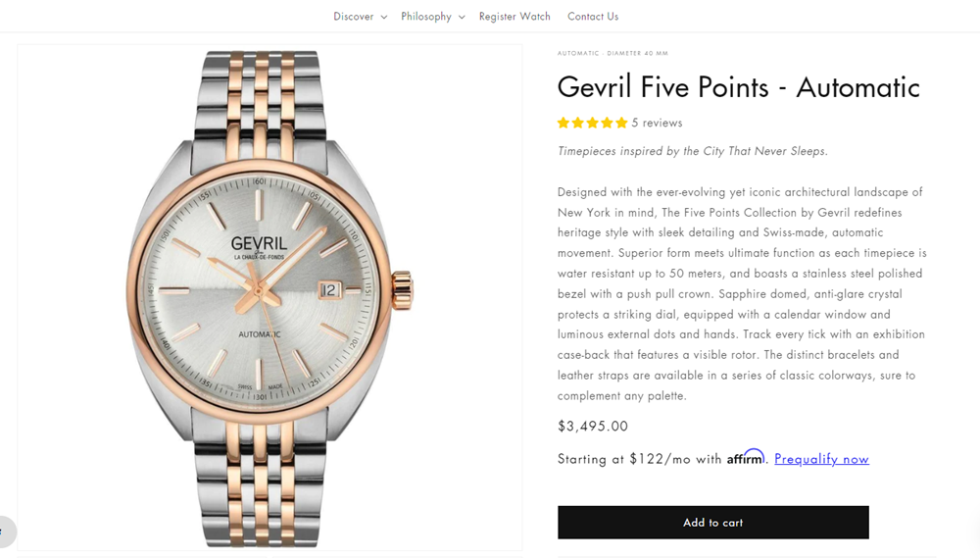Click the Gevril Five Points product title
Viewport: 980px width, 558px height.
pos(738,87)
